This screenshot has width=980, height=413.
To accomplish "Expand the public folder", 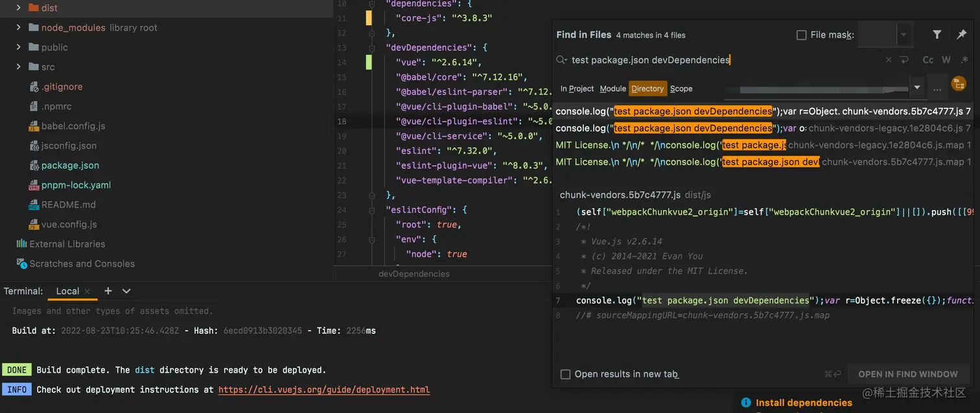I will coord(18,47).
